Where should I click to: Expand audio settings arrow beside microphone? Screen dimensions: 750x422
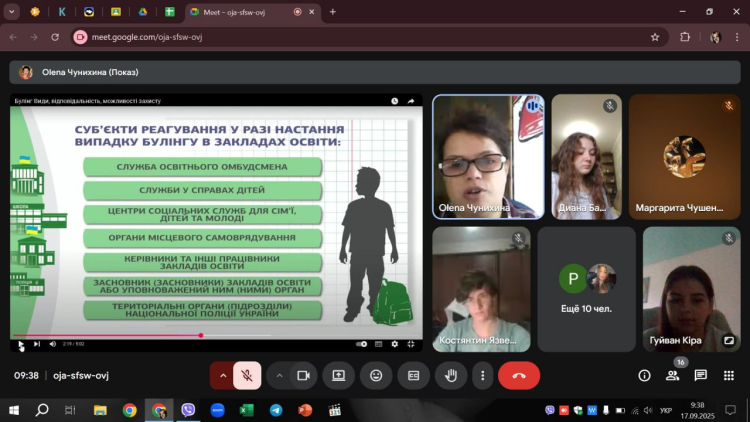click(223, 375)
